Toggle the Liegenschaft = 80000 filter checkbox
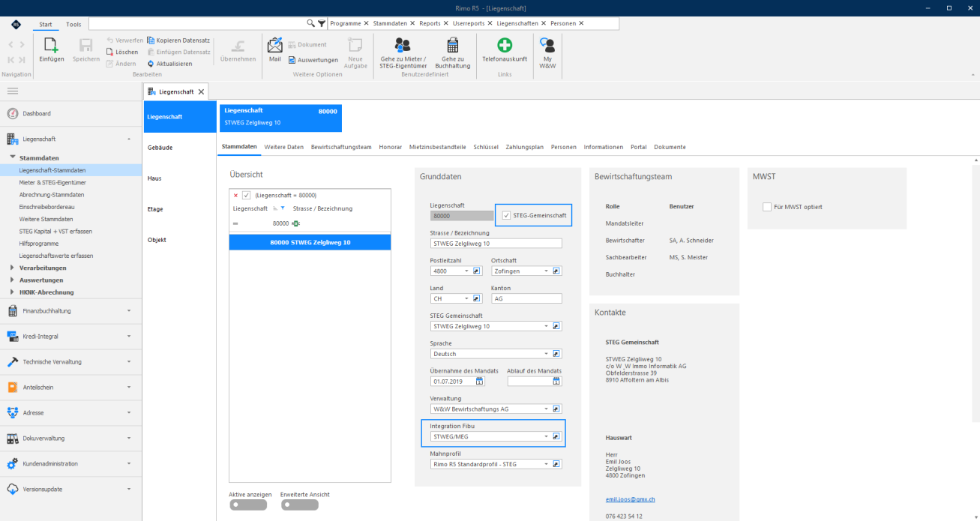 (x=247, y=195)
